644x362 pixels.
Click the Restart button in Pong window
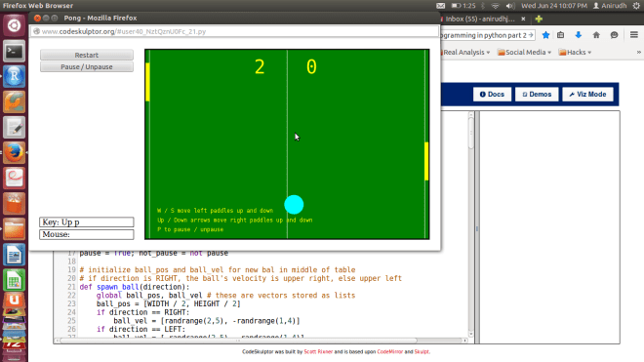[87, 55]
